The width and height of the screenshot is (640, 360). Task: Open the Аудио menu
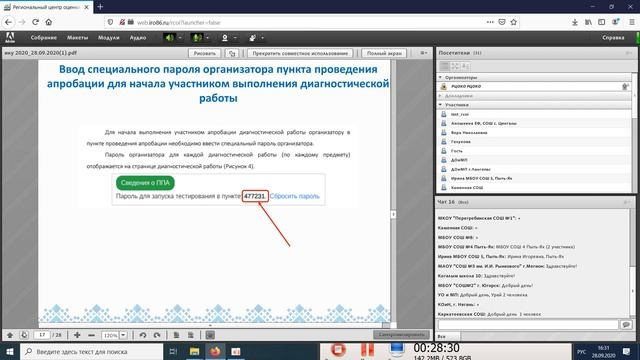pos(138,38)
